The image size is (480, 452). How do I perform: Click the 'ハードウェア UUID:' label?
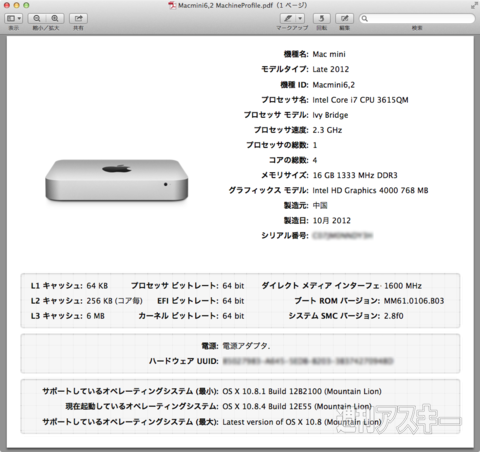point(184,361)
